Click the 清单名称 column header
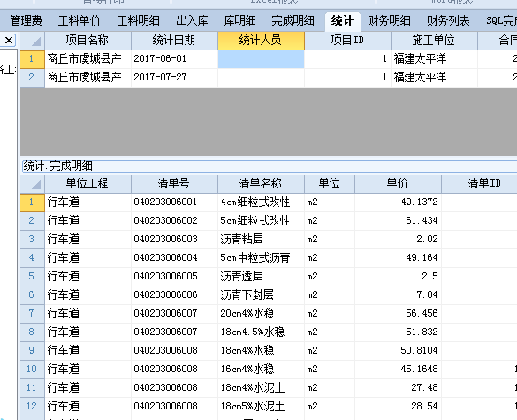 pos(261,184)
